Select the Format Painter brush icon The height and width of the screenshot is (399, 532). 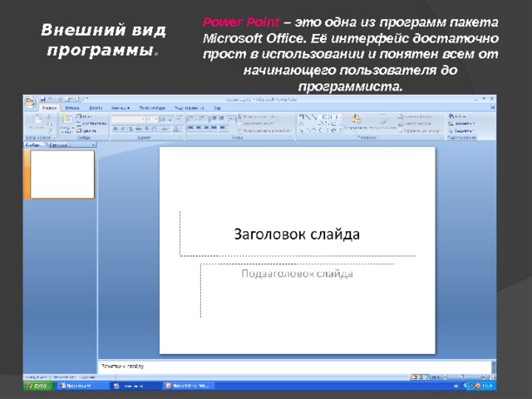(50, 131)
